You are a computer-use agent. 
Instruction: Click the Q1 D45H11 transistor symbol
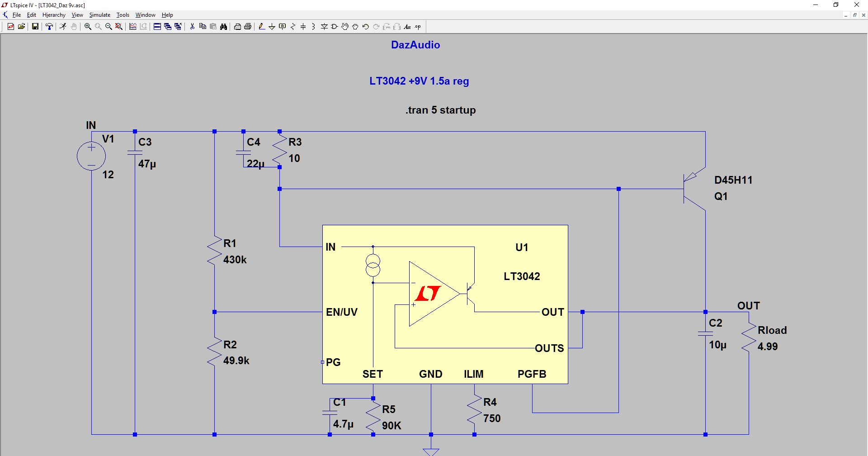click(x=694, y=189)
